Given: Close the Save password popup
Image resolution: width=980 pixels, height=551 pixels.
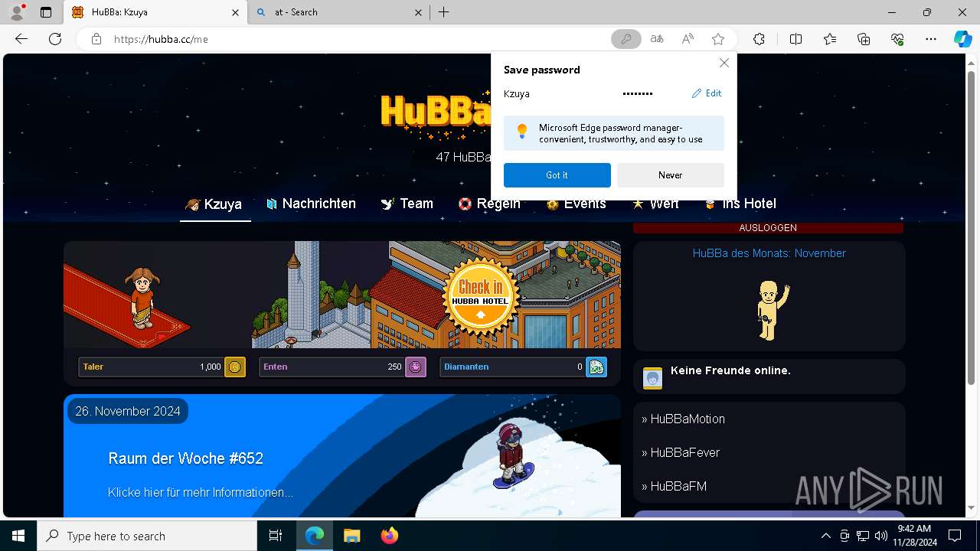Looking at the screenshot, I should 724,63.
